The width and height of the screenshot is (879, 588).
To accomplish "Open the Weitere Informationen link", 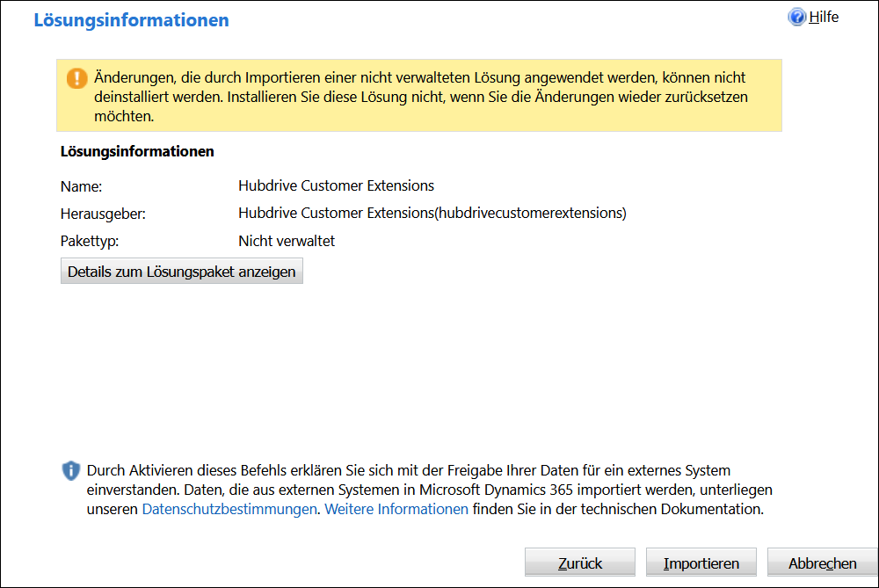I will coord(396,509).
